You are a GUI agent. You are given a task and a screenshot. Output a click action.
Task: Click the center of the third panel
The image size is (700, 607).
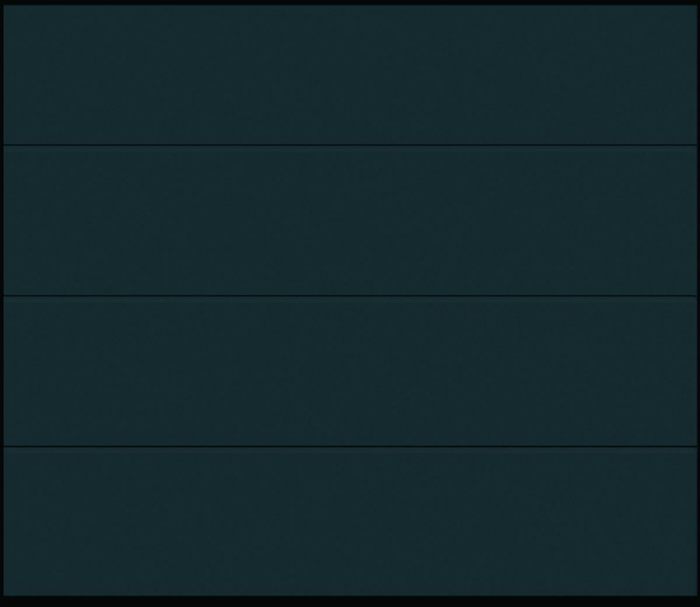350,371
